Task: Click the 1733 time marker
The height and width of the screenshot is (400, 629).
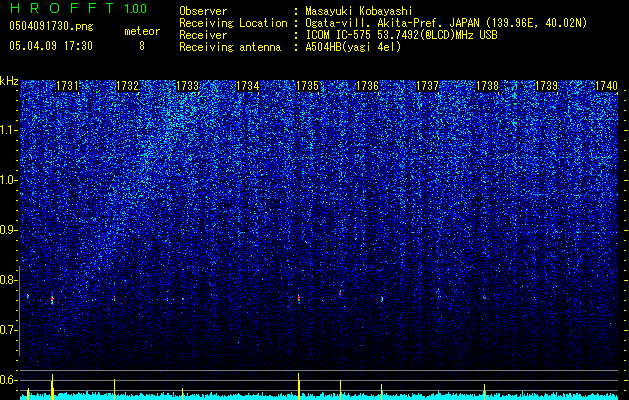Action: [187, 86]
